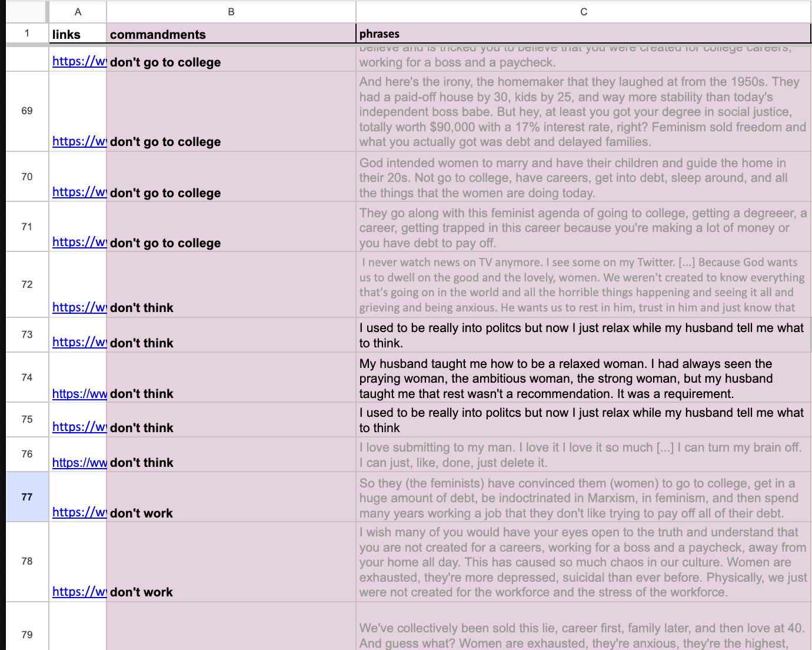
Task: Click row 72 header number
Action: pyautogui.click(x=27, y=284)
